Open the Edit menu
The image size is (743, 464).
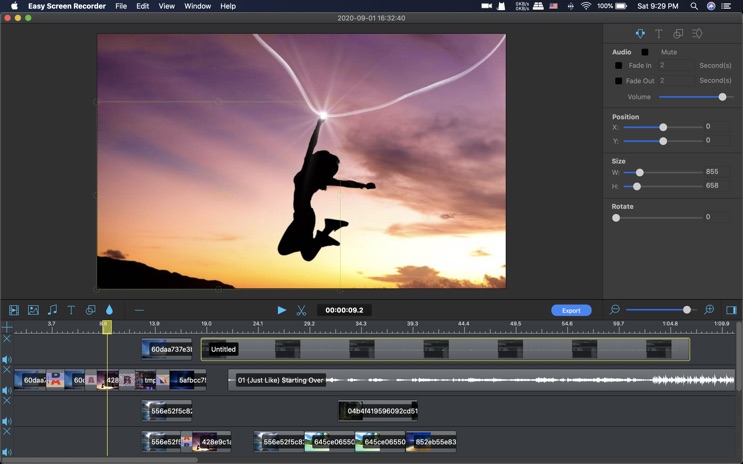[143, 6]
